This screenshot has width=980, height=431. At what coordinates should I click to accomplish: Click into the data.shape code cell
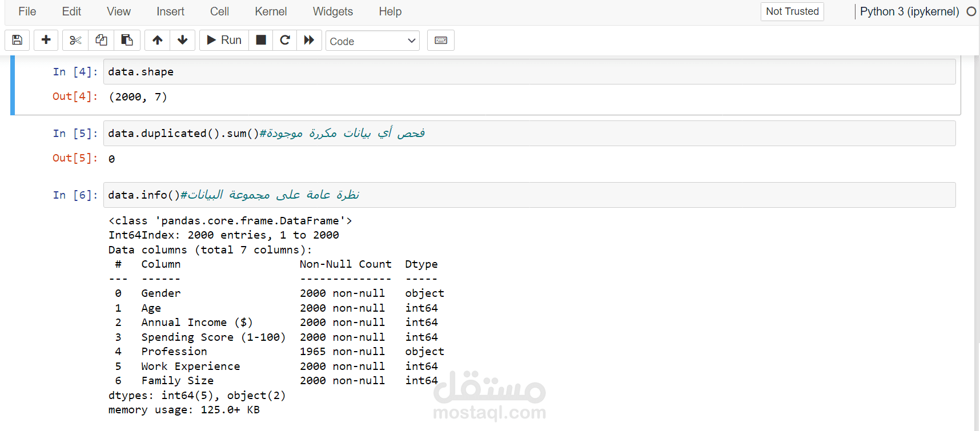point(529,72)
